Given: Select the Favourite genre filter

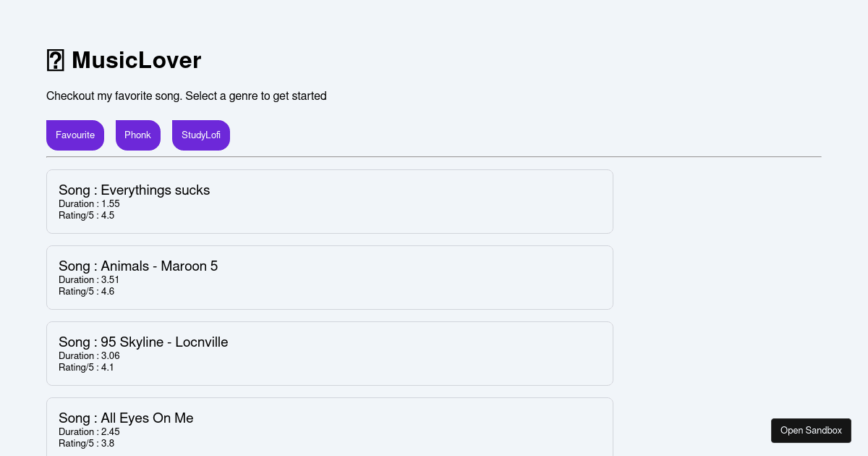Looking at the screenshot, I should pos(75,135).
